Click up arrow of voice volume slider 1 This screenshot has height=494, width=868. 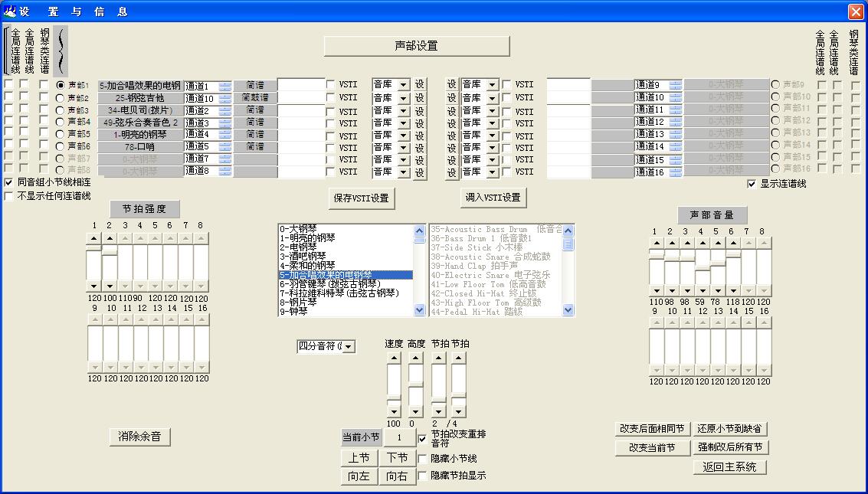click(656, 243)
